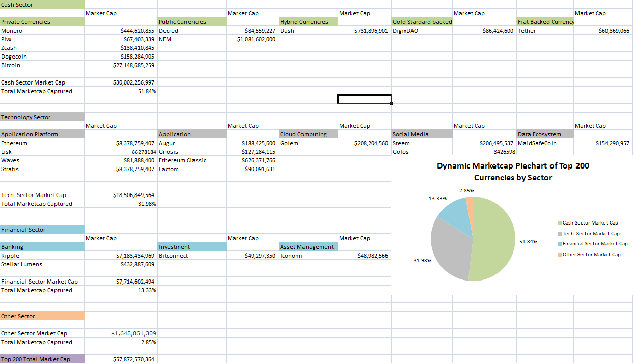Select the $731,896,901 Dash market cap
The height and width of the screenshot is (364, 634).
click(x=365, y=31)
